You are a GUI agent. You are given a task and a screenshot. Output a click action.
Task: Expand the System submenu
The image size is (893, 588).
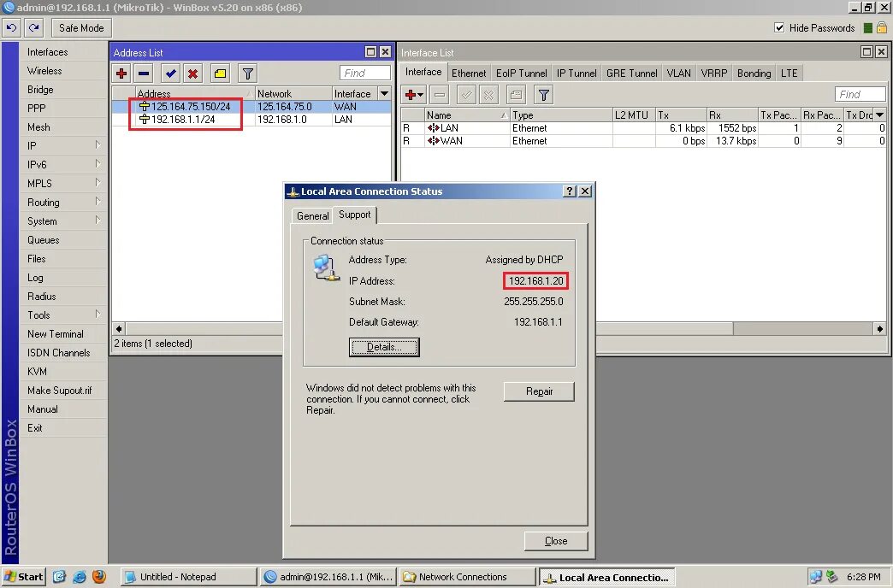pos(63,220)
